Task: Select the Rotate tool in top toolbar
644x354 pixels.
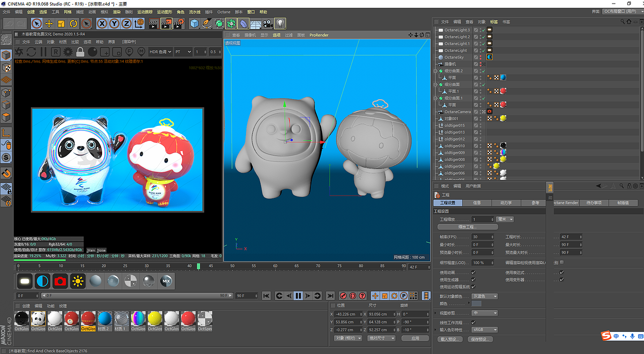Action: 73,23
